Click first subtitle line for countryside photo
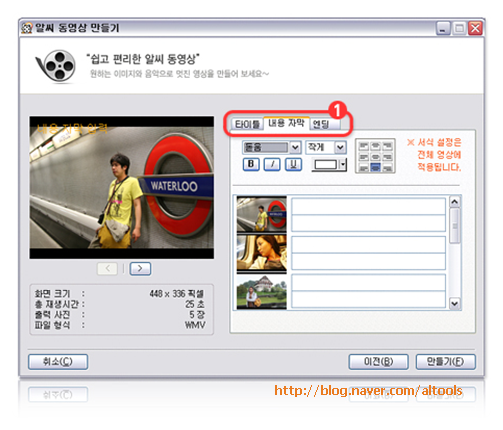Viewport: 503px width, 430px height. [368, 283]
